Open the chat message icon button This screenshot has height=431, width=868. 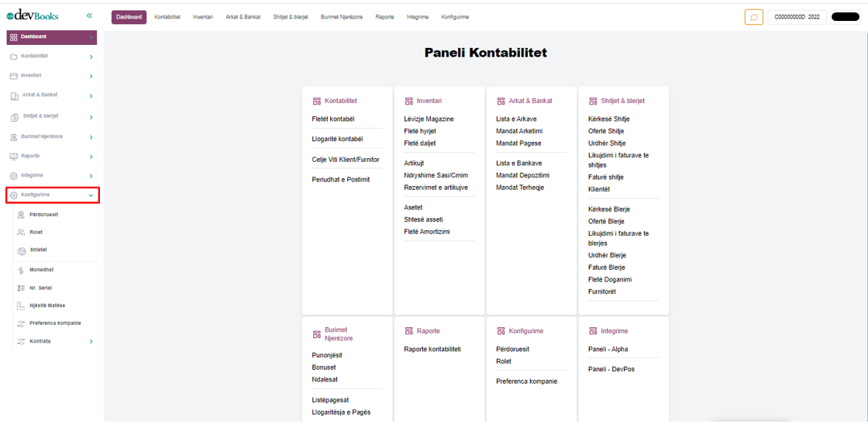point(753,17)
